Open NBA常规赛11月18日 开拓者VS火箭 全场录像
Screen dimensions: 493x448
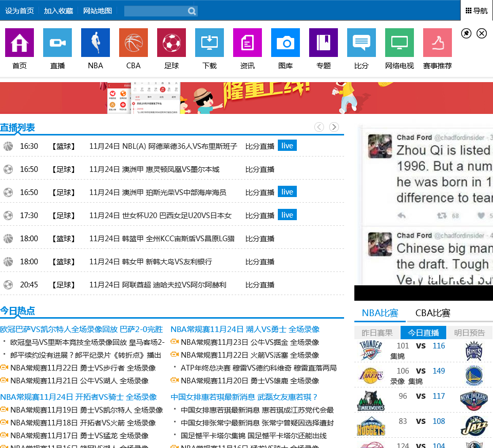pyautogui.click(x=83, y=423)
